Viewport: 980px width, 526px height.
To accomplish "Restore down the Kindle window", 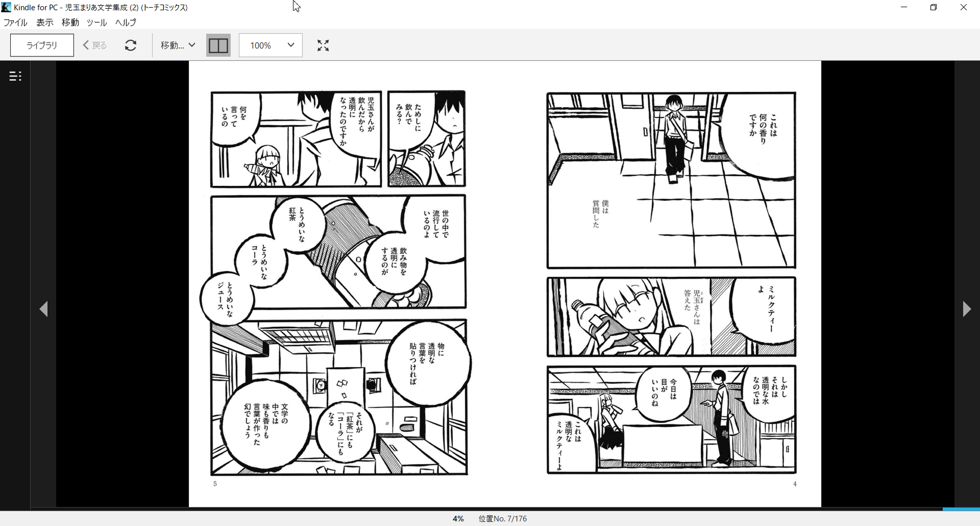I will click(x=934, y=7).
